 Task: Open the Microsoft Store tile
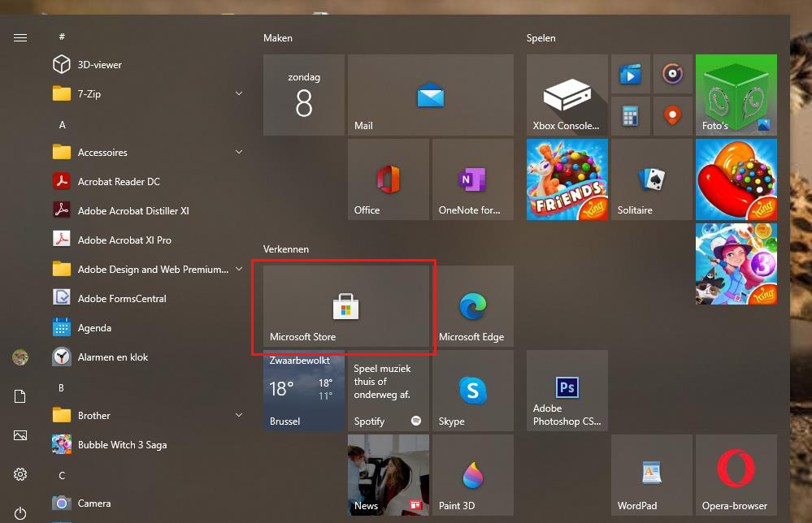pos(346,307)
